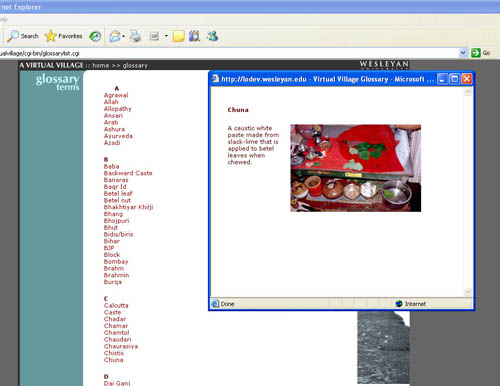Open the Bhakhtiyar Khilji glossary term
Image resolution: width=500 pixels, height=386 pixels.
[x=128, y=207]
